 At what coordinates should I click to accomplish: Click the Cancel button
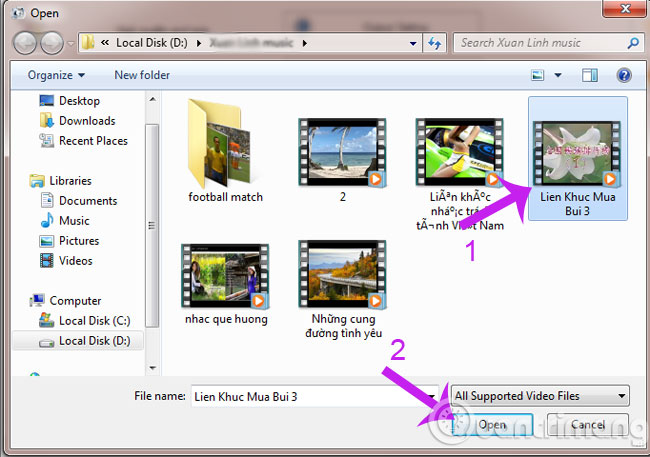(587, 424)
